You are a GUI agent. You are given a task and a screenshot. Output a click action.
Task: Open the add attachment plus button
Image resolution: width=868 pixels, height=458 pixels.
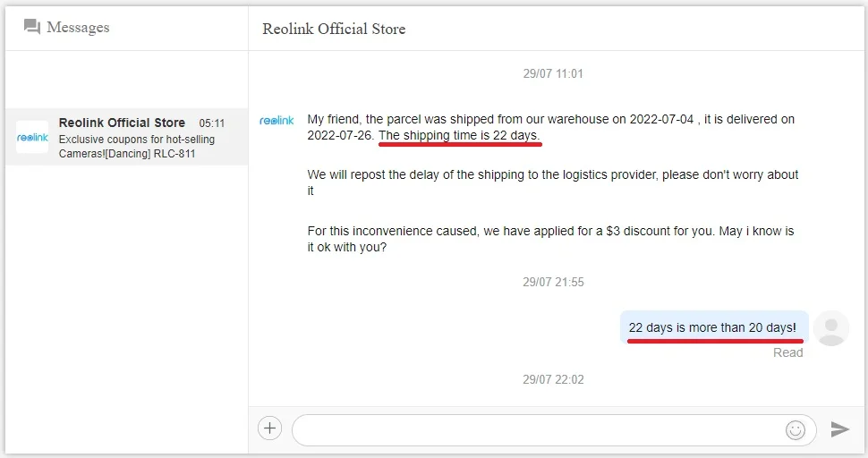click(269, 428)
